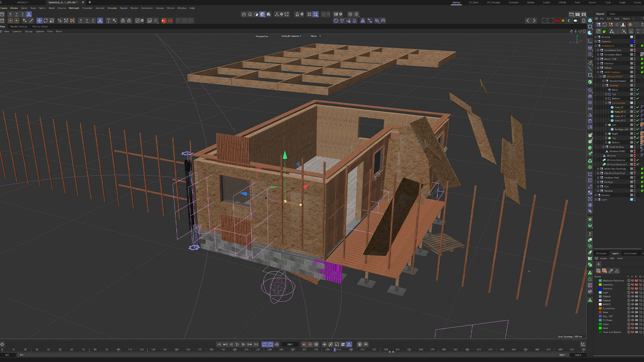Image resolution: width=644 pixels, height=362 pixels.
Task: Open the Text tool icon
Action: pyautogui.click(x=108, y=21)
